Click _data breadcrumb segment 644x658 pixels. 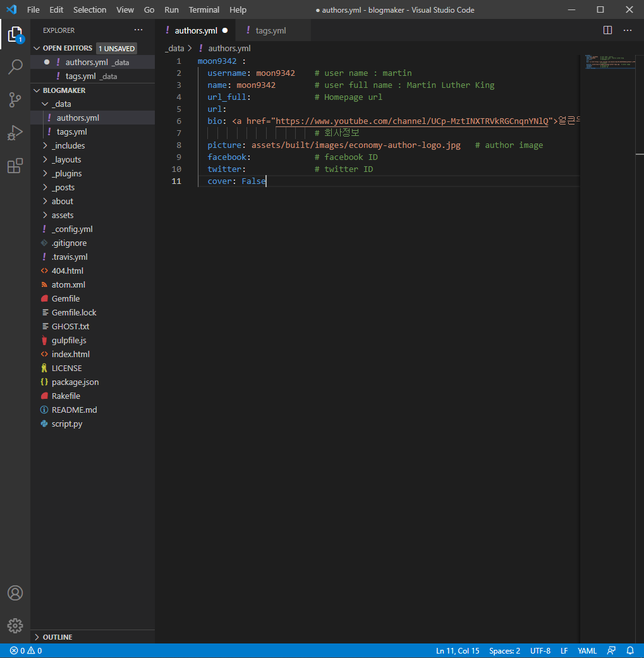(x=174, y=48)
